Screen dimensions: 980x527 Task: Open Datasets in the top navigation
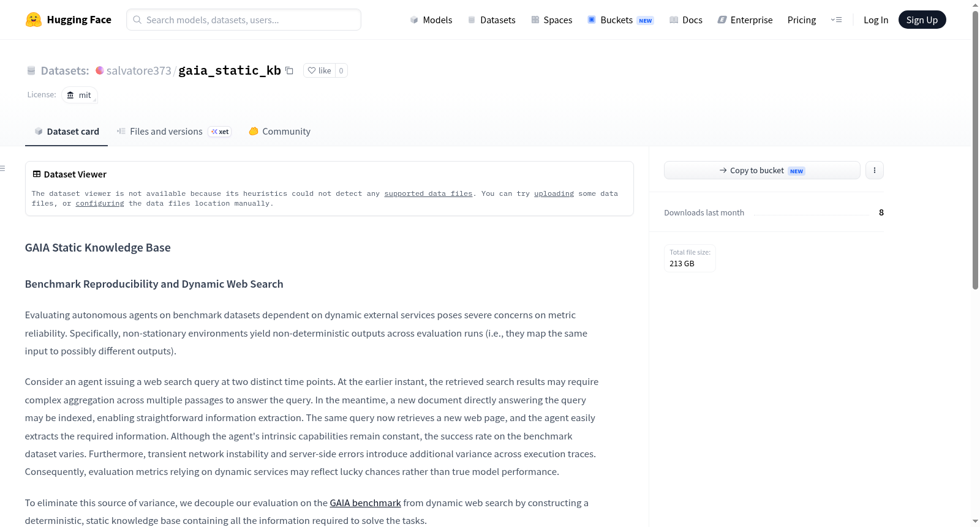click(491, 20)
